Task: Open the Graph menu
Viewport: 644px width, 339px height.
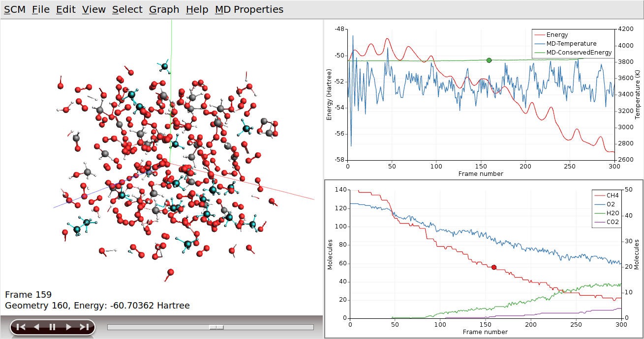Action: pyautogui.click(x=163, y=9)
